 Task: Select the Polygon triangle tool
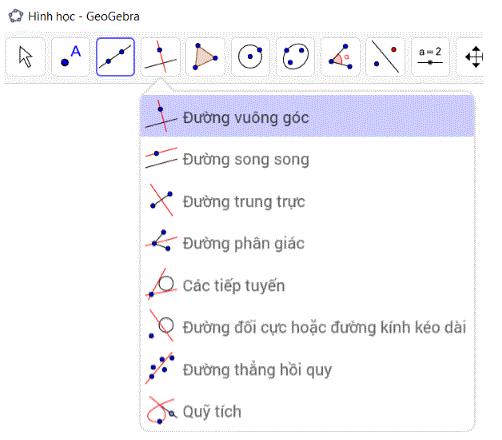click(205, 57)
